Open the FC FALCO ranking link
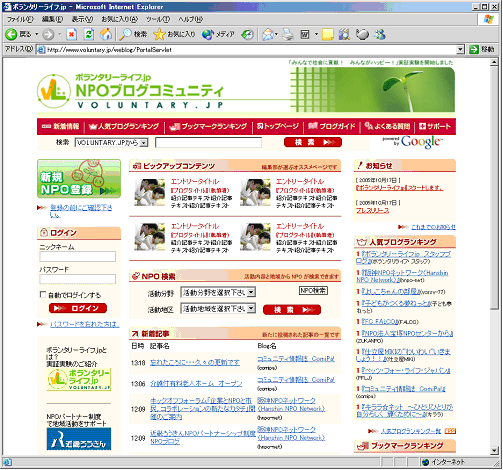This screenshot has width=503, height=470. [x=380, y=322]
